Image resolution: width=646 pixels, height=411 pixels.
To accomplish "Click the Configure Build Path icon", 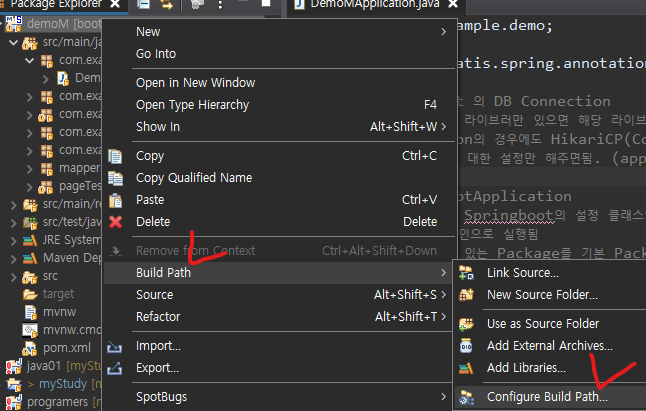I will coord(466,397).
